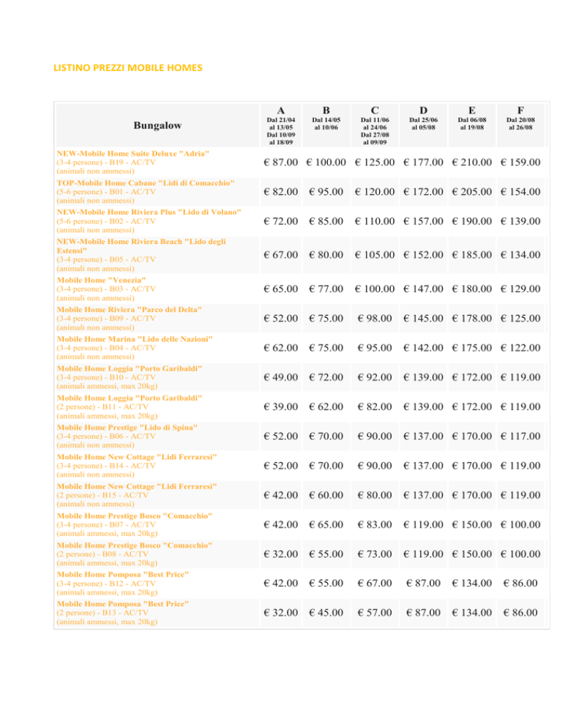Open the B12 Mobile Home Pomposa "Best Price"
Screen dimensions: 562x728
(122, 574)
